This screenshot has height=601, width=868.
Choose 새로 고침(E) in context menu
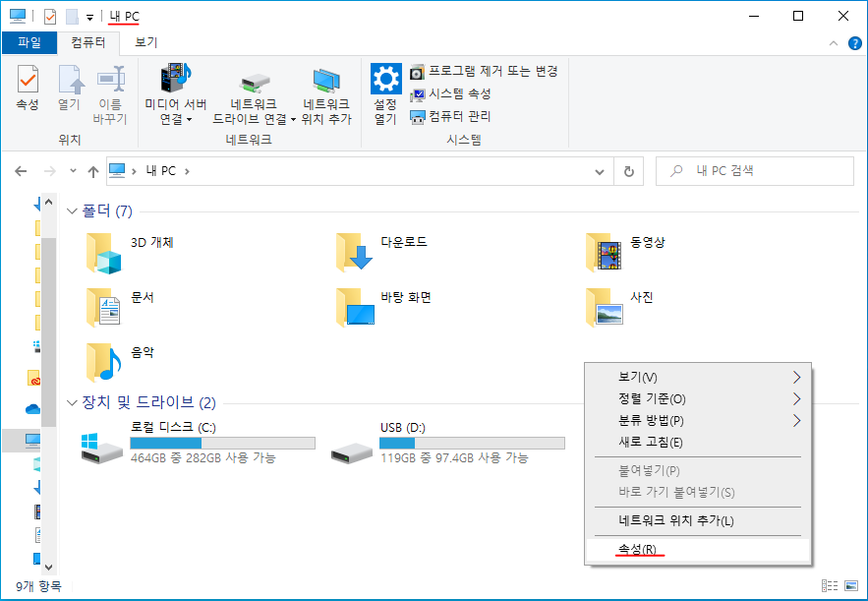[x=698, y=442]
